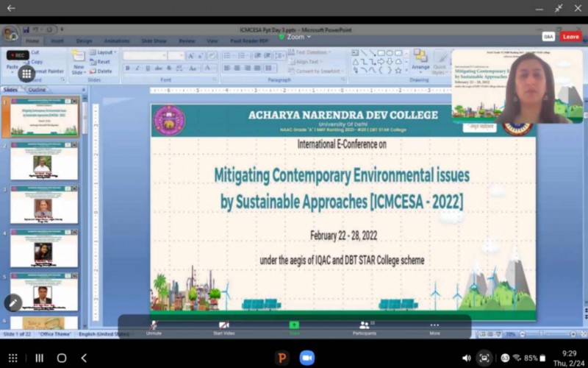The image size is (588, 368).
Task: Click the Save icon in quick access toolbar
Action: 26,29
